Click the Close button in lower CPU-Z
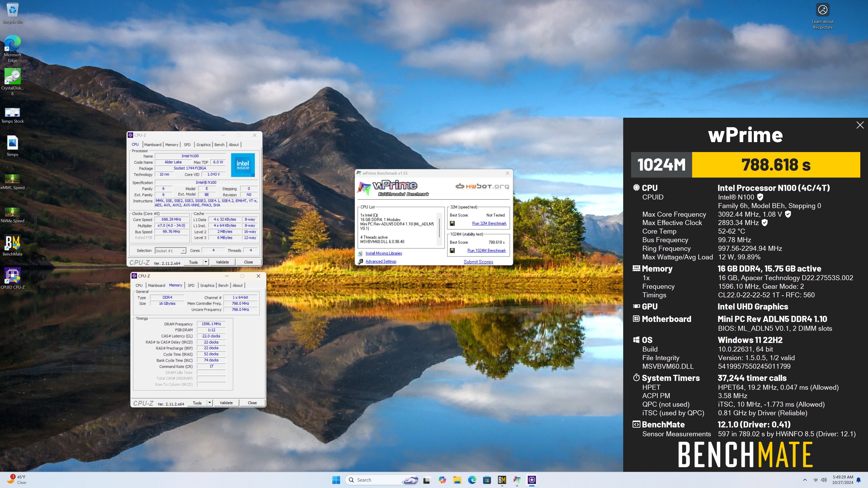Viewport: 868px width, 488px height. pyautogui.click(x=252, y=403)
